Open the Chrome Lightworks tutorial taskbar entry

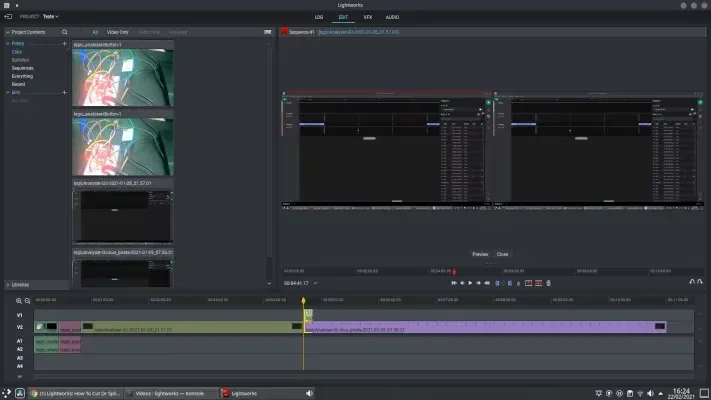pos(75,393)
